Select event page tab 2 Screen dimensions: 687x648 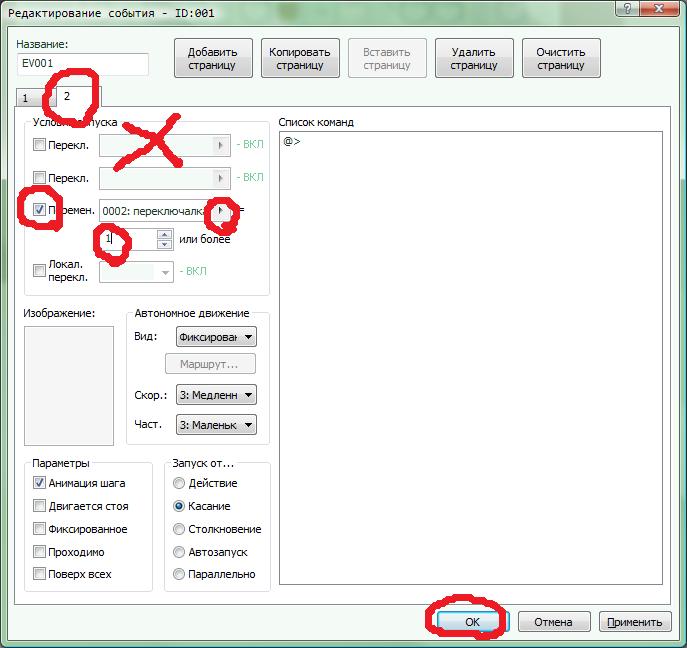(67, 97)
